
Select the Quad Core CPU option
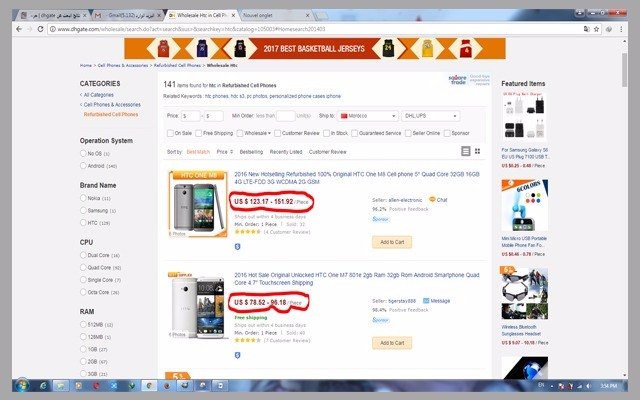coord(83,268)
